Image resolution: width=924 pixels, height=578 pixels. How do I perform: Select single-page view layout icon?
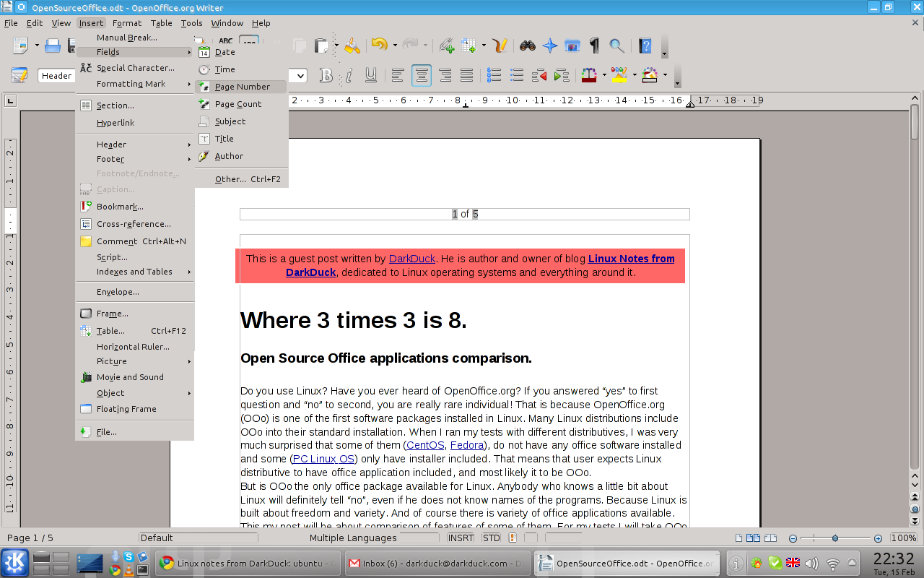point(738,538)
